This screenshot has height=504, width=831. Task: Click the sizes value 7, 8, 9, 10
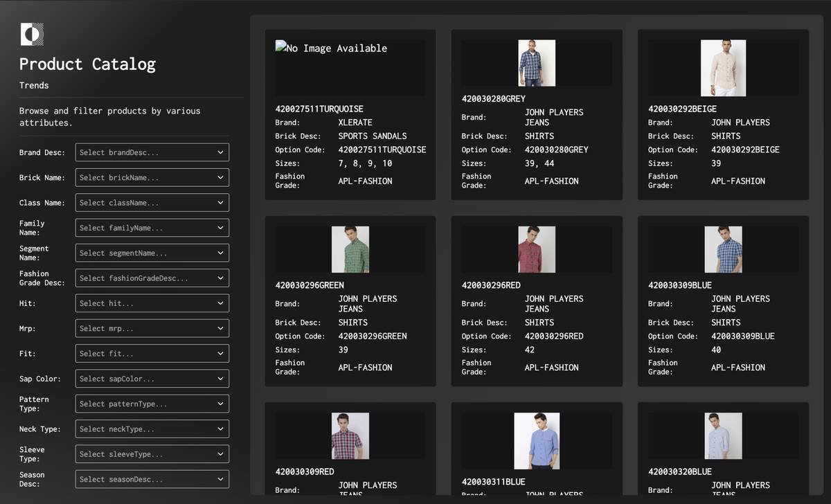[365, 163]
